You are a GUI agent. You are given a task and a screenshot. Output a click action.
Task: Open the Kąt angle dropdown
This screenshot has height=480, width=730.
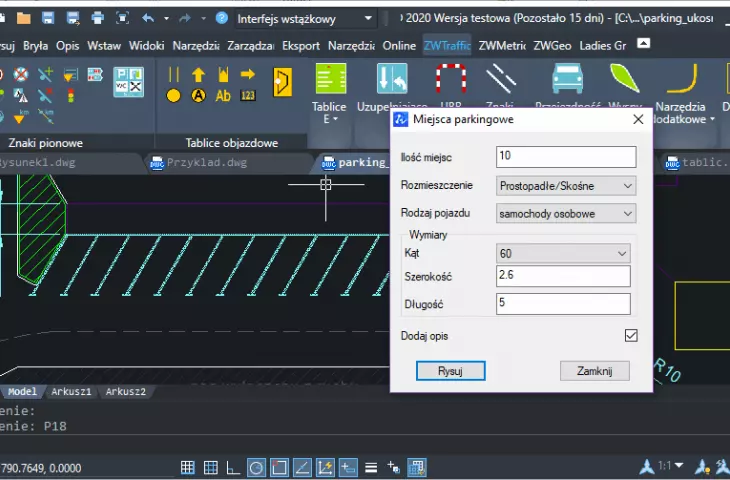click(x=563, y=253)
